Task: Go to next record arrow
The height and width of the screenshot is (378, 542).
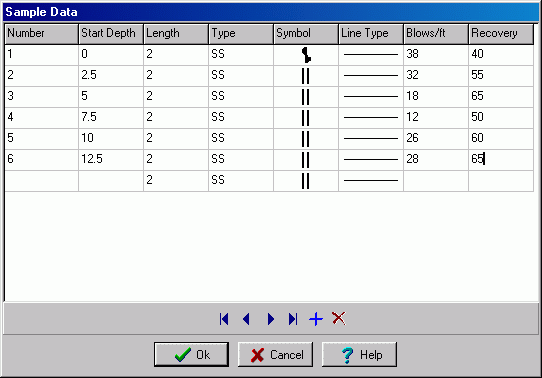Action: click(x=271, y=319)
